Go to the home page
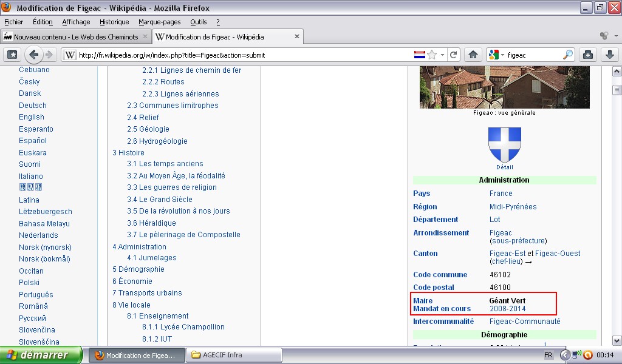The height and width of the screenshot is (364, 622). coord(473,55)
